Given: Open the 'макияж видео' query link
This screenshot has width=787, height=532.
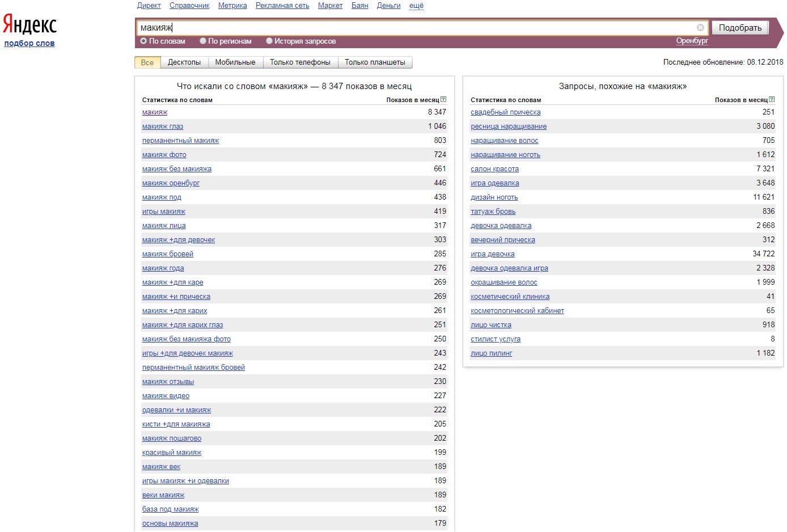Looking at the screenshot, I should 166,396.
